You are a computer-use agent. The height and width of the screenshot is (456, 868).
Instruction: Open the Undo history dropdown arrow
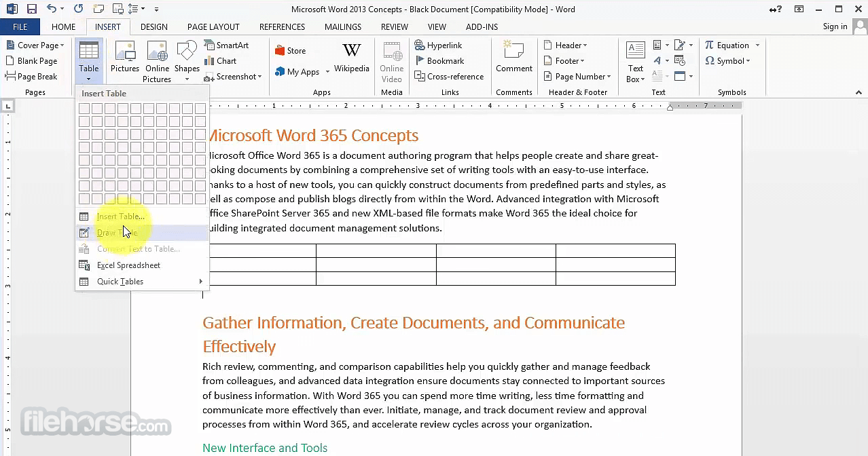tap(62, 9)
